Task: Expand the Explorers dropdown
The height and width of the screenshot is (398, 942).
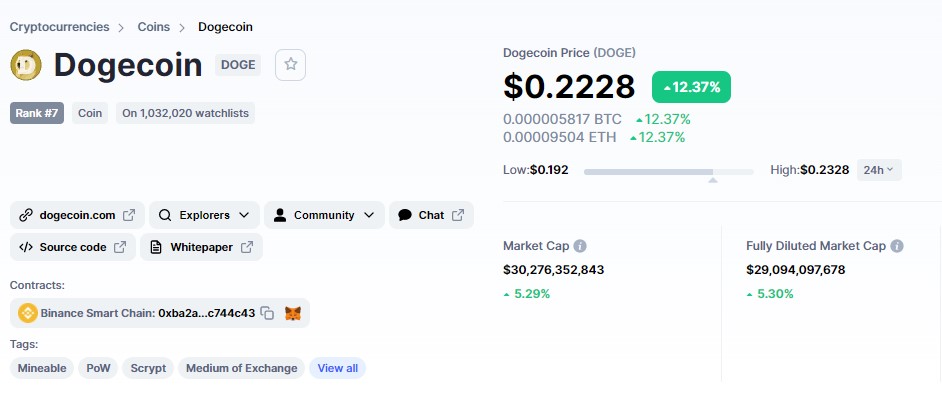Action: [204, 215]
